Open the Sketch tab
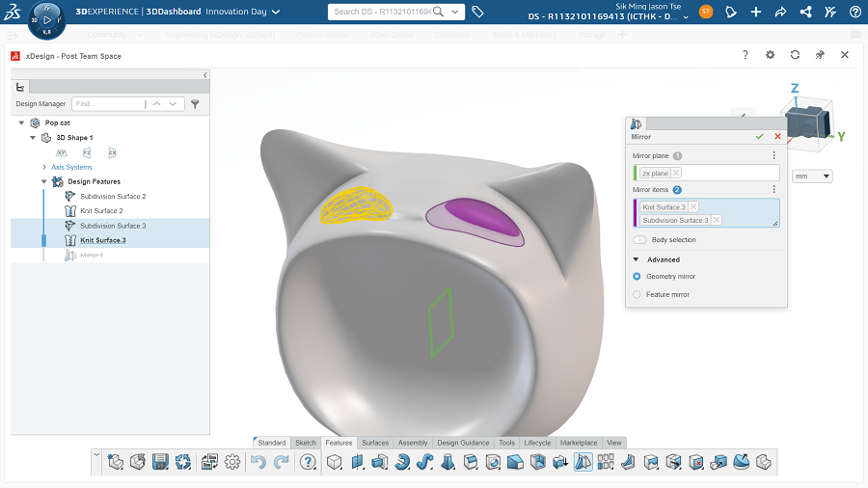This screenshot has height=488, width=868. [305, 443]
